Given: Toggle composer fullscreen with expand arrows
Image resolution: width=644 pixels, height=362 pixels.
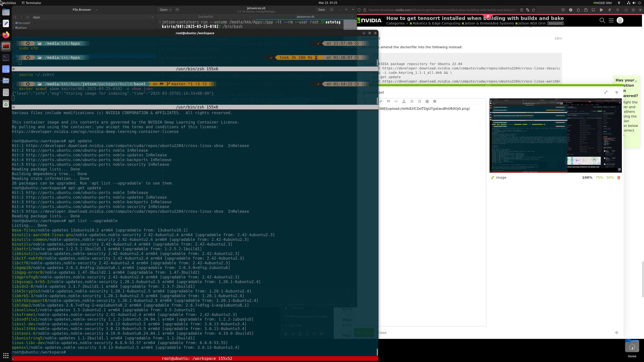Looking at the screenshot, I should click(x=606, y=92).
